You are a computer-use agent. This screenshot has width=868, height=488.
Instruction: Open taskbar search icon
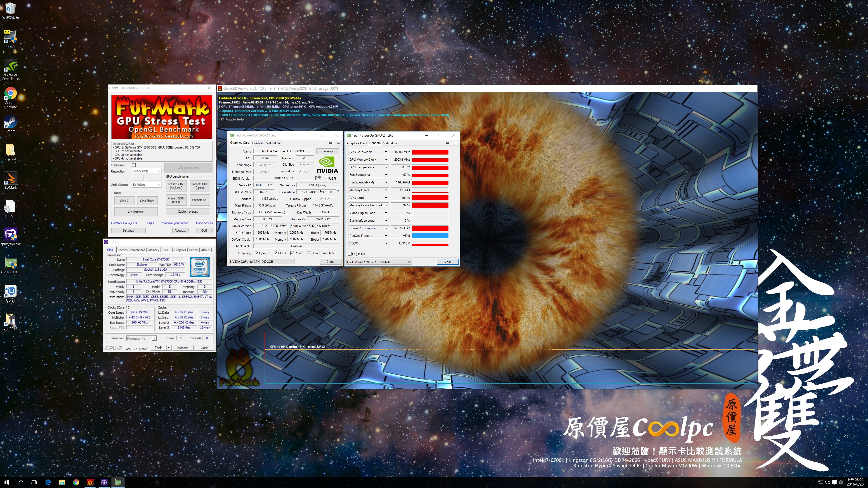tap(20, 482)
